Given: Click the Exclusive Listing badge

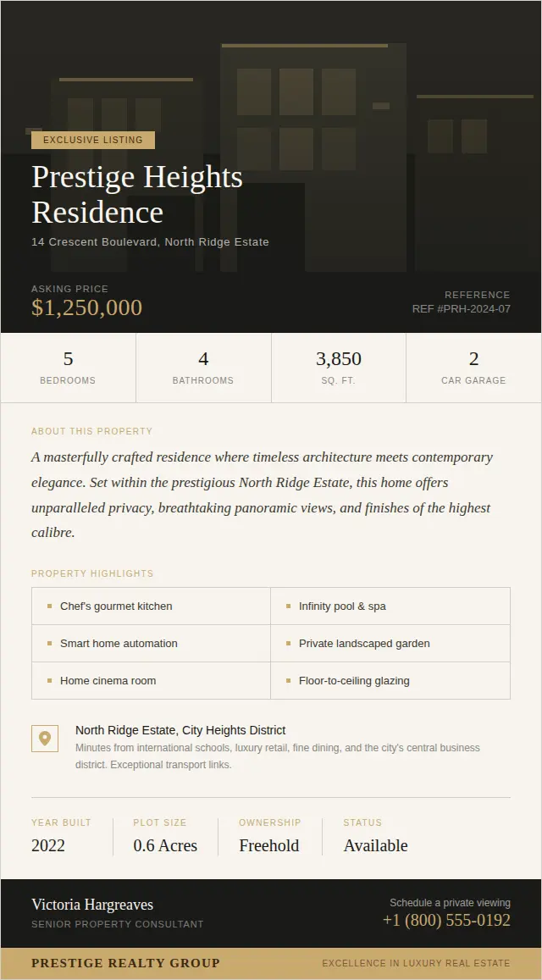Looking at the screenshot, I should [x=93, y=140].
